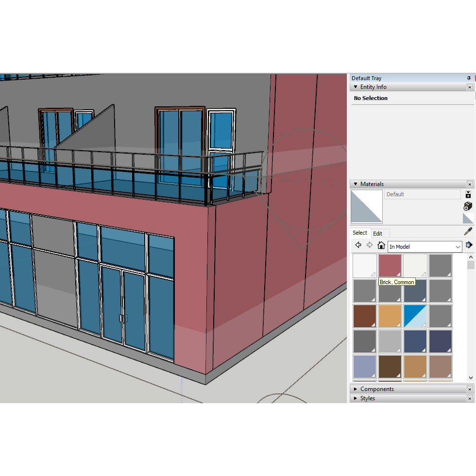Viewport: 476px width, 476px height.
Task: Pin the Default Tray with the pushpin icon
Action: point(469,78)
